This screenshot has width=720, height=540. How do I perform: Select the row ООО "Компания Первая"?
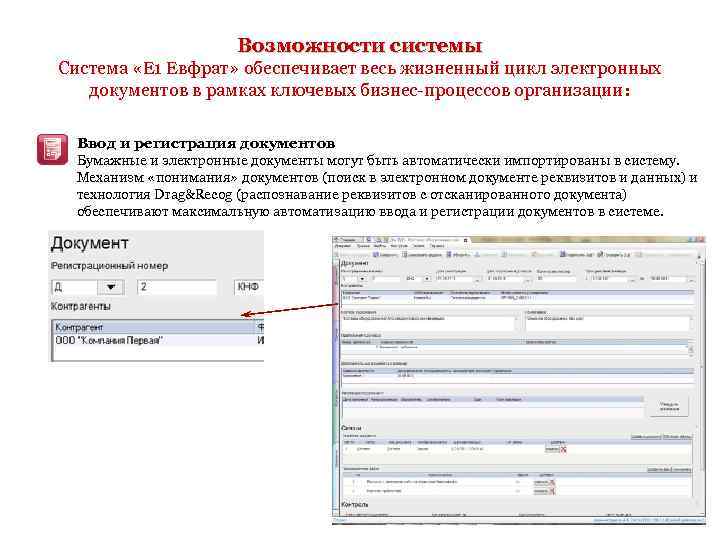tap(158, 340)
